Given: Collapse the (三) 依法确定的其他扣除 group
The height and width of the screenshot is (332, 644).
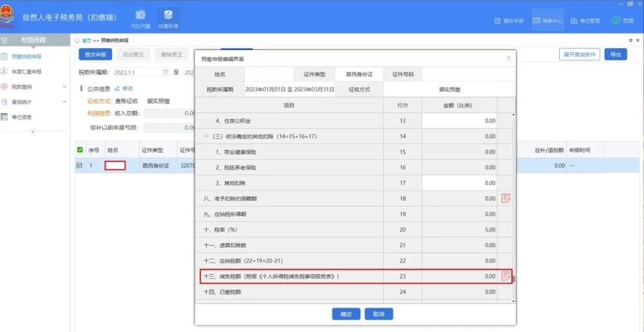Looking at the screenshot, I should click(207, 136).
